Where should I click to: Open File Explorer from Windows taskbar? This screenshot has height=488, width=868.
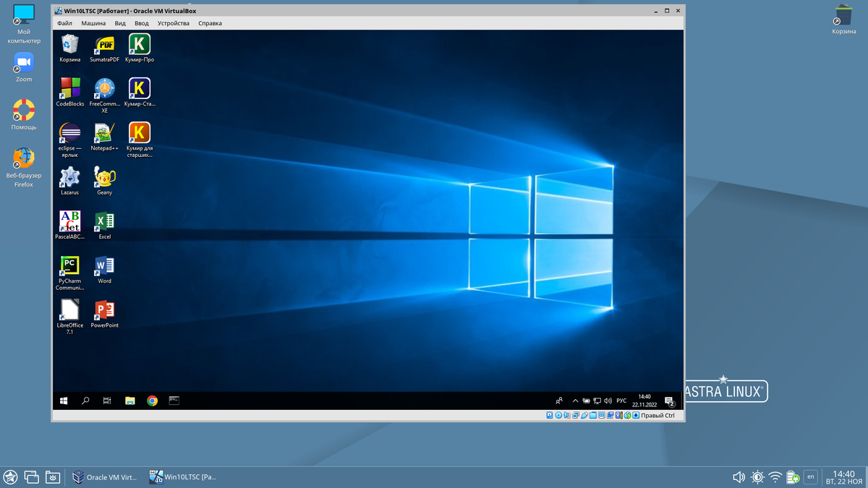pyautogui.click(x=130, y=401)
